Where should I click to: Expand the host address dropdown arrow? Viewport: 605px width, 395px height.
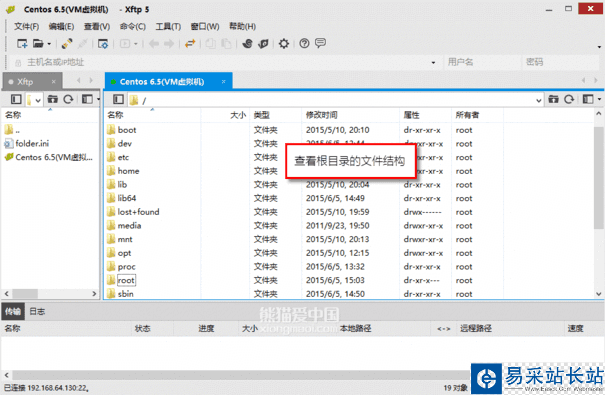coord(433,62)
